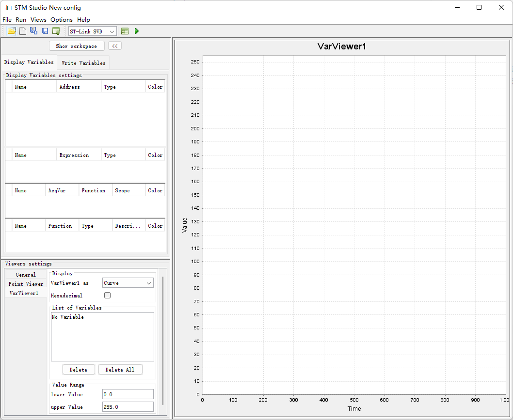Open the Views menu
The width and height of the screenshot is (513, 420).
click(x=38, y=19)
